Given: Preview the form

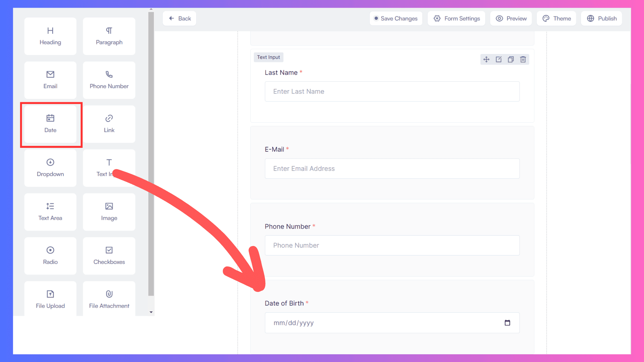Looking at the screenshot, I should 511,18.
